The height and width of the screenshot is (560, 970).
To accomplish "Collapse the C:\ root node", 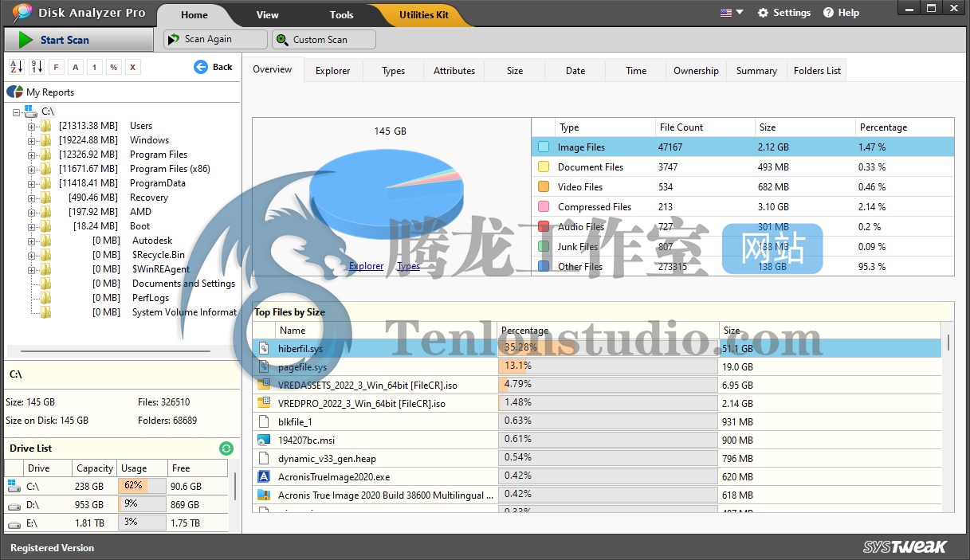I will click(x=18, y=112).
